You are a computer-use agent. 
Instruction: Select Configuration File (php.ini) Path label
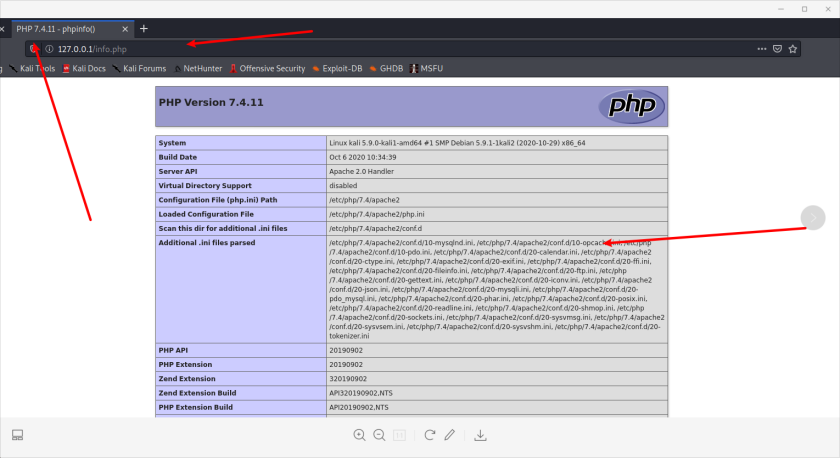(x=218, y=200)
